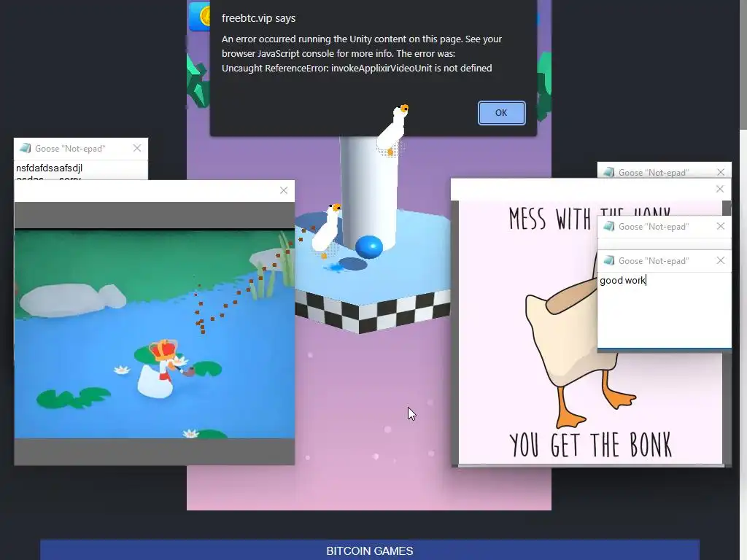Click the BITCOIN GAMES banner
Screen dimensions: 747x560
[370, 550]
